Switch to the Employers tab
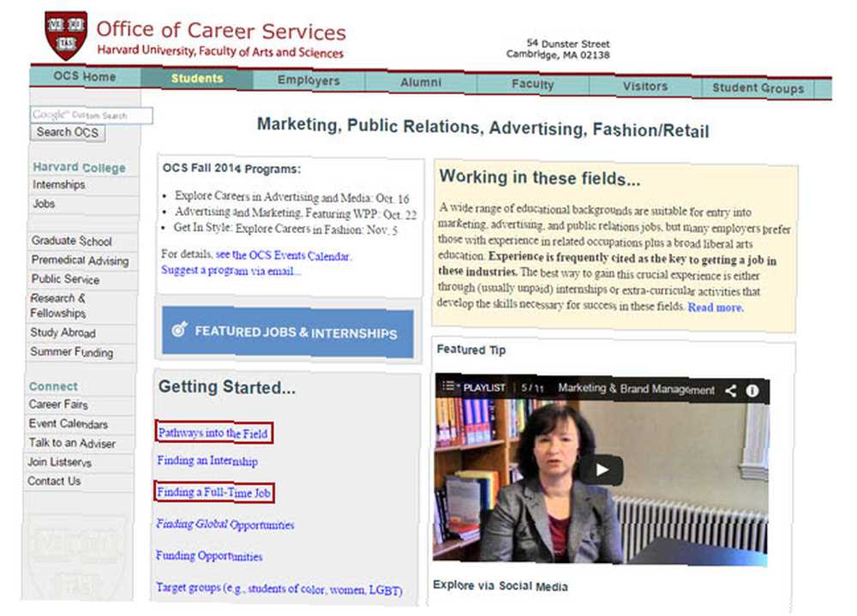 coord(309,81)
